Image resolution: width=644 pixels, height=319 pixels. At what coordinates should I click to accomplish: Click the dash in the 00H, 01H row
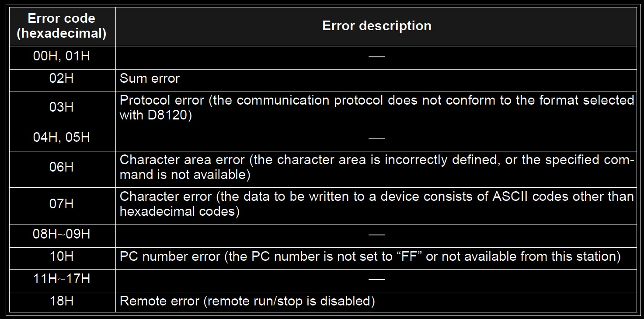376,56
